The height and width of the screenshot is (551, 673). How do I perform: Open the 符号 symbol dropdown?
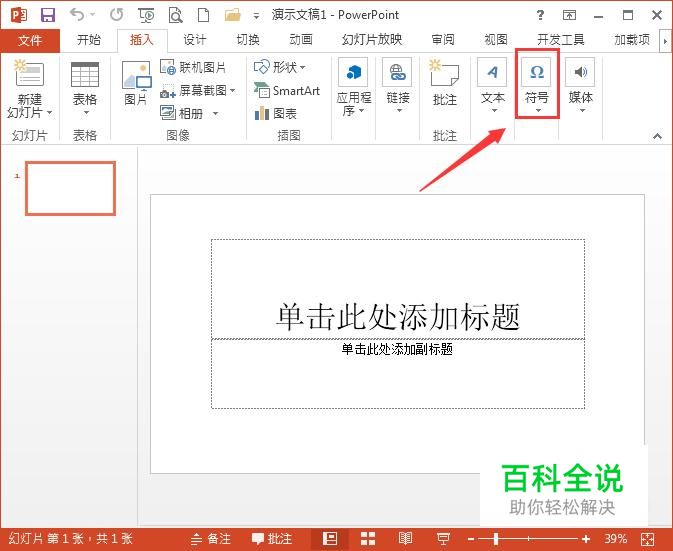point(537,86)
